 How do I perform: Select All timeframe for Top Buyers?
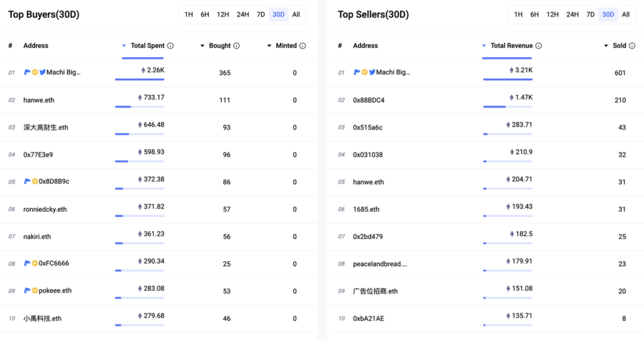pyautogui.click(x=296, y=14)
